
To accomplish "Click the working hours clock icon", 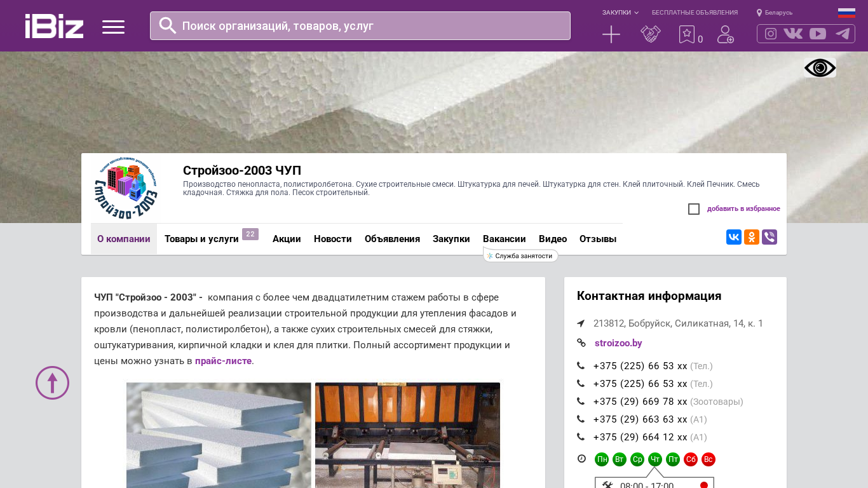I will coord(581,459).
